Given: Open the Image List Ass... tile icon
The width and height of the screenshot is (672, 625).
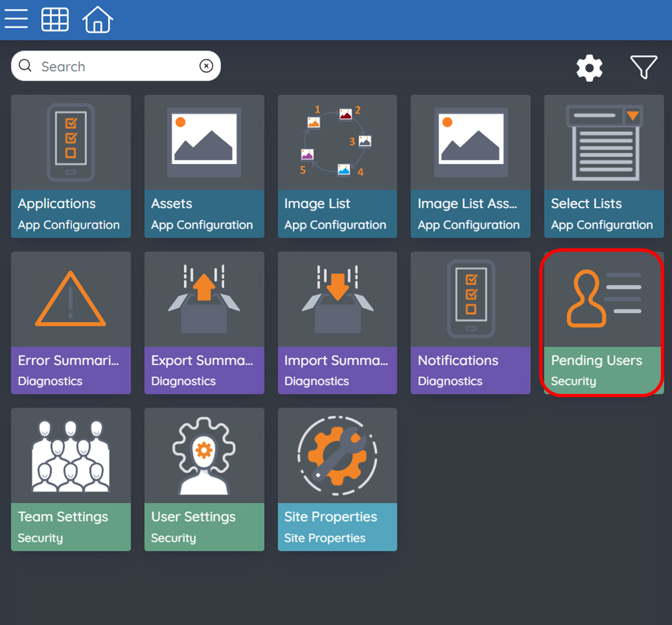Looking at the screenshot, I should 471,142.
